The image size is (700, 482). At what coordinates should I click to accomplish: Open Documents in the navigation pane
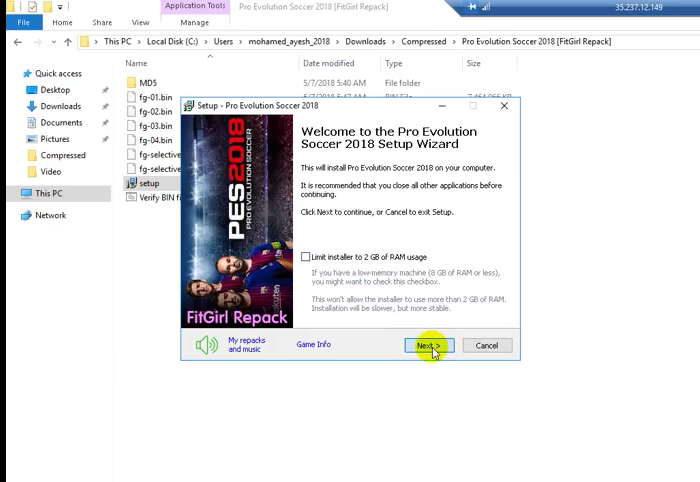tap(61, 122)
